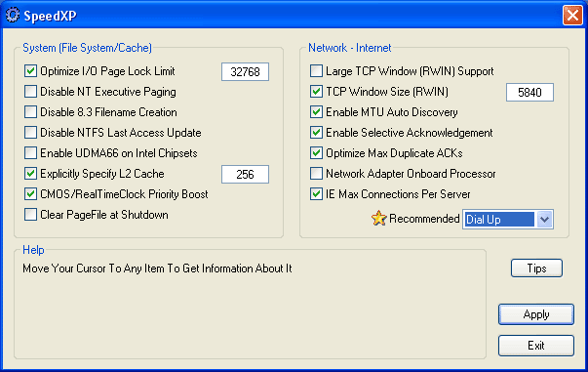Click the Recommended label text
This screenshot has width=588, height=372.
[424, 219]
